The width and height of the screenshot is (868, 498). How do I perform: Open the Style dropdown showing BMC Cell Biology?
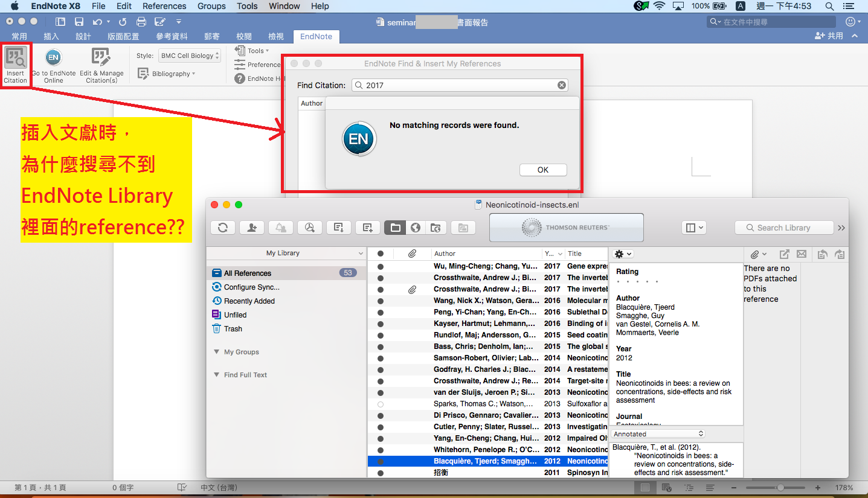190,56
